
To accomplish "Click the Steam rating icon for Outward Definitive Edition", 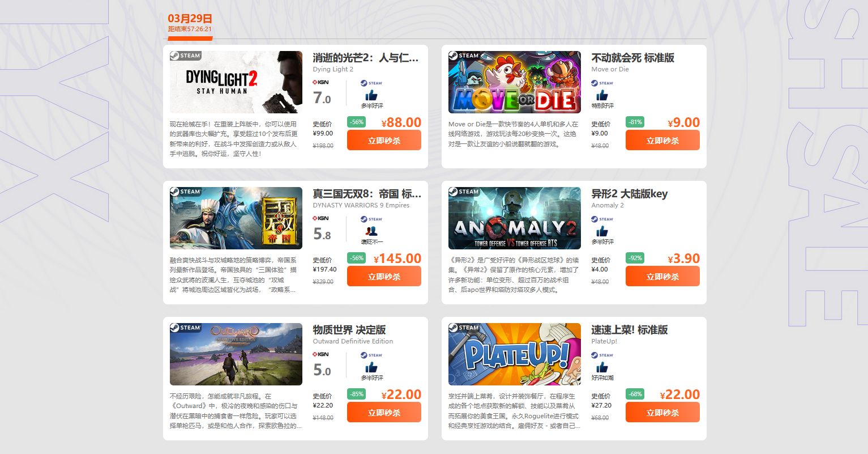I will (x=371, y=367).
